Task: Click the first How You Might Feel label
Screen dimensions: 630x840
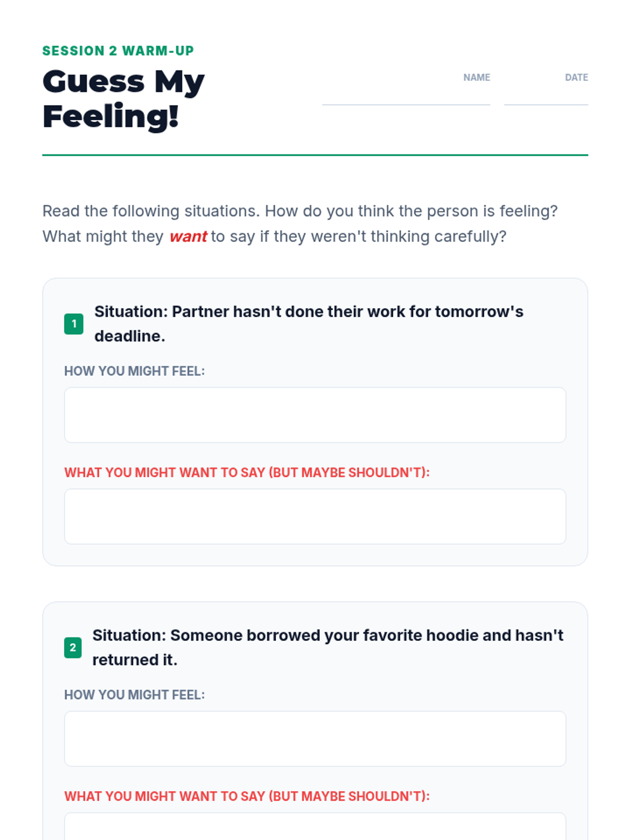Action: [x=134, y=371]
